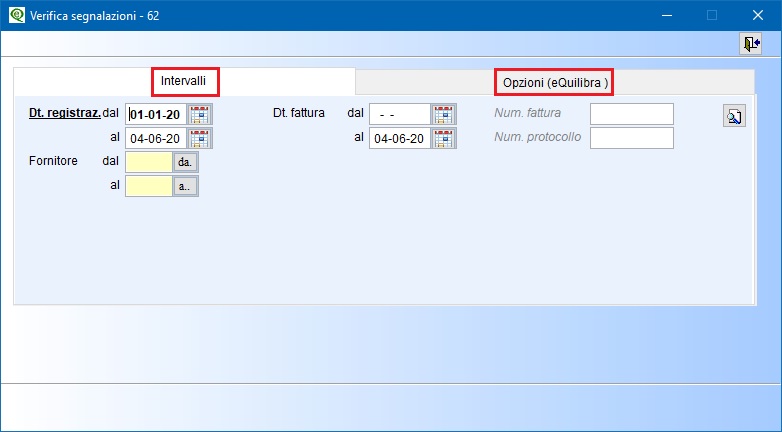Open calendar for Dt. registraz. dal date

(200, 114)
